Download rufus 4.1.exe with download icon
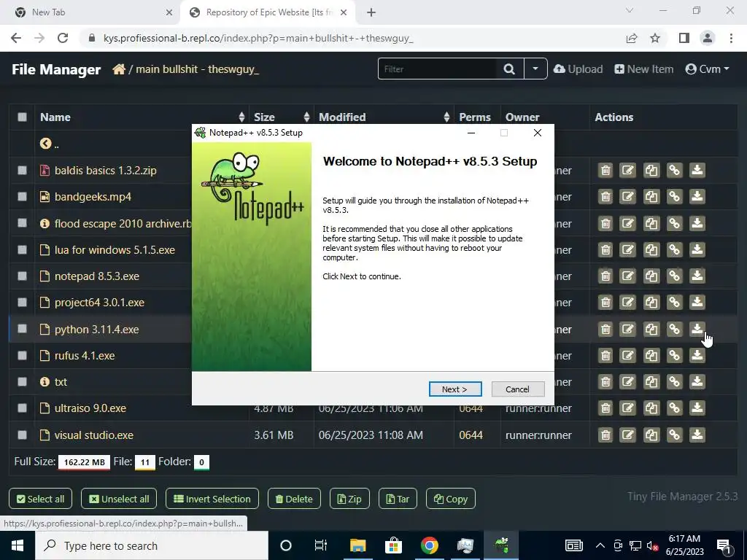Screen dimensions: 747x560 click(x=697, y=355)
